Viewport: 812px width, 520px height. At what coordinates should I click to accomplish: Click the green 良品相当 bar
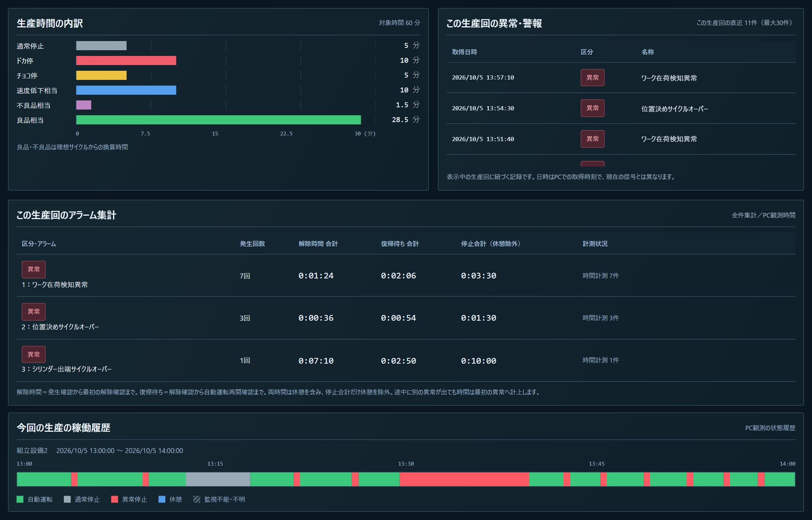click(x=219, y=120)
